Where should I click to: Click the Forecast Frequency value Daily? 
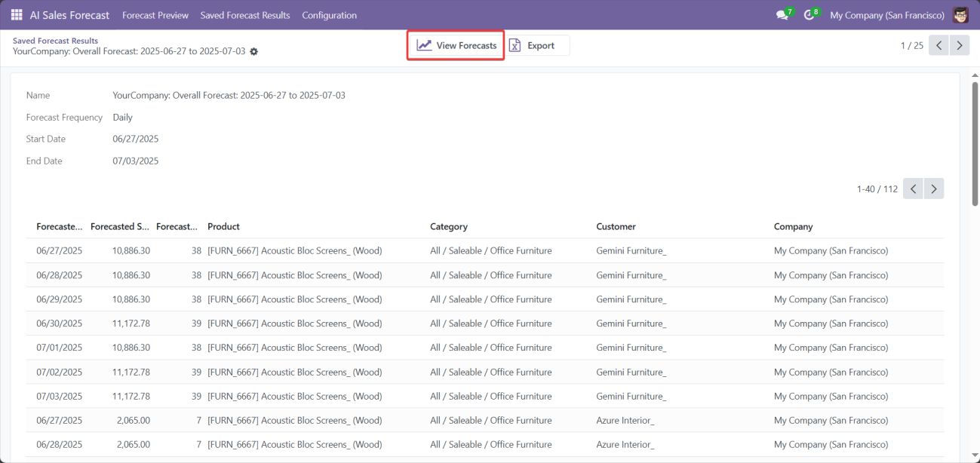[x=122, y=117]
